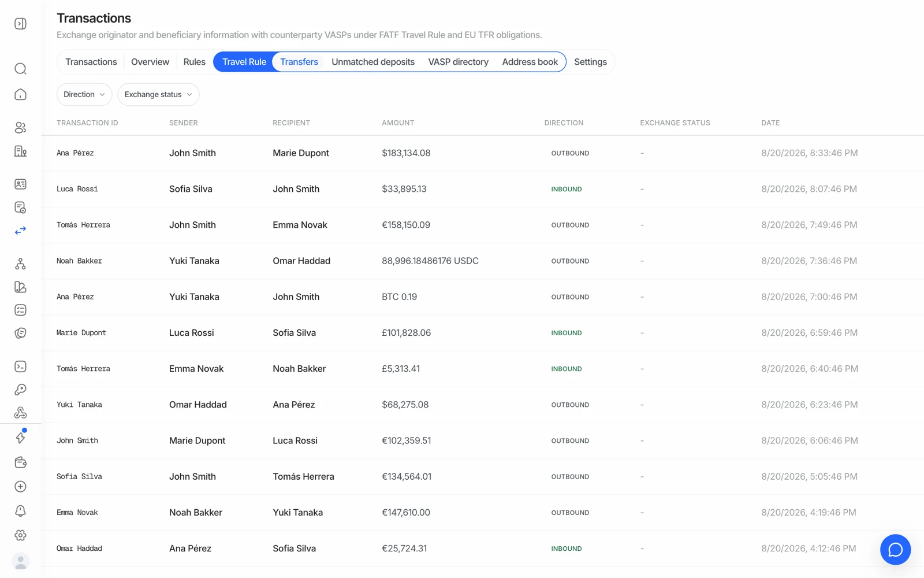Click the £101,828.06 amount cell
Viewport: 924px width, 578px height.
pos(406,333)
